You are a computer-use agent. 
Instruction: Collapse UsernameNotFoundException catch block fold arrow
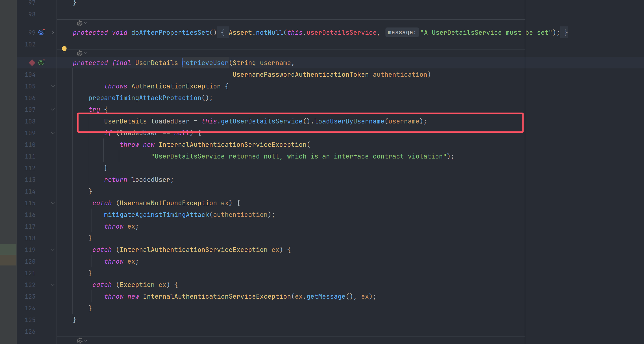point(53,203)
